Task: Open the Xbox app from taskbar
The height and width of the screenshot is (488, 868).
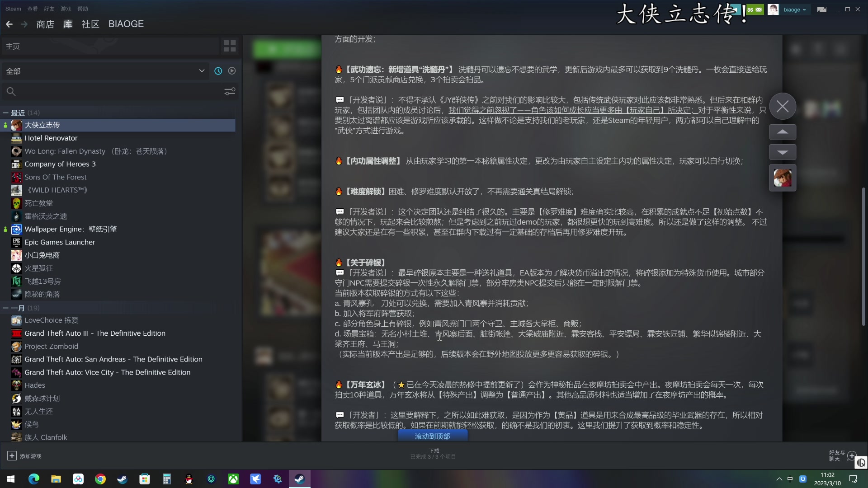Action: point(233,479)
